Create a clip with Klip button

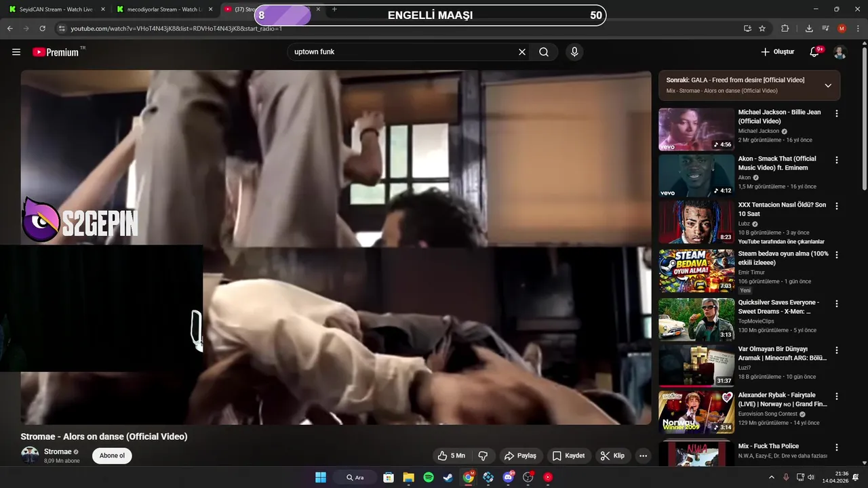613,456
